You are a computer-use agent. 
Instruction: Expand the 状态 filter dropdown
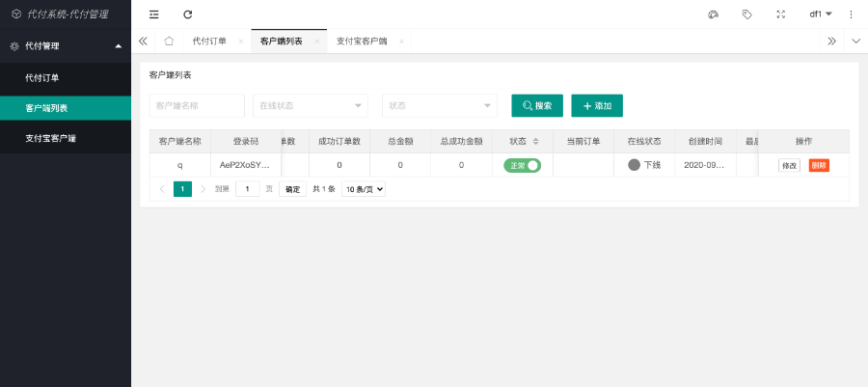click(439, 105)
